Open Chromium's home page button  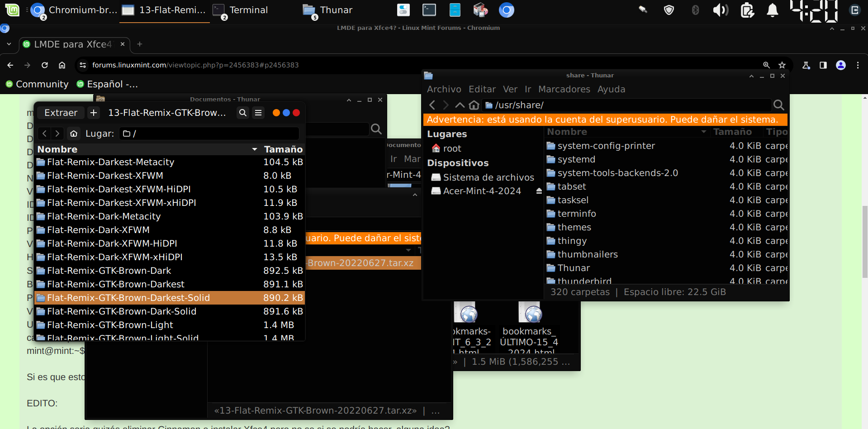tap(62, 65)
